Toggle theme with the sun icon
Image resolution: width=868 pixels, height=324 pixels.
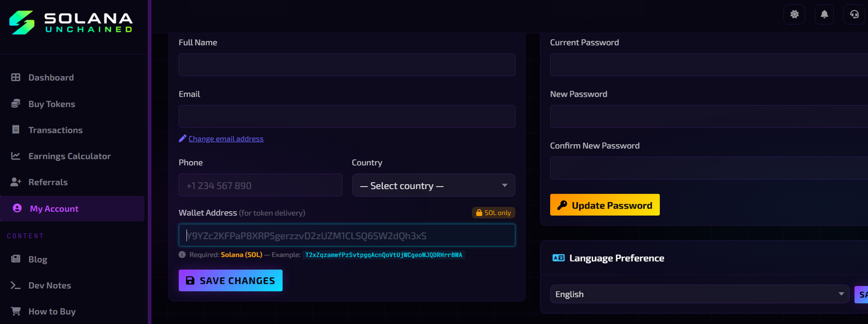point(794,14)
